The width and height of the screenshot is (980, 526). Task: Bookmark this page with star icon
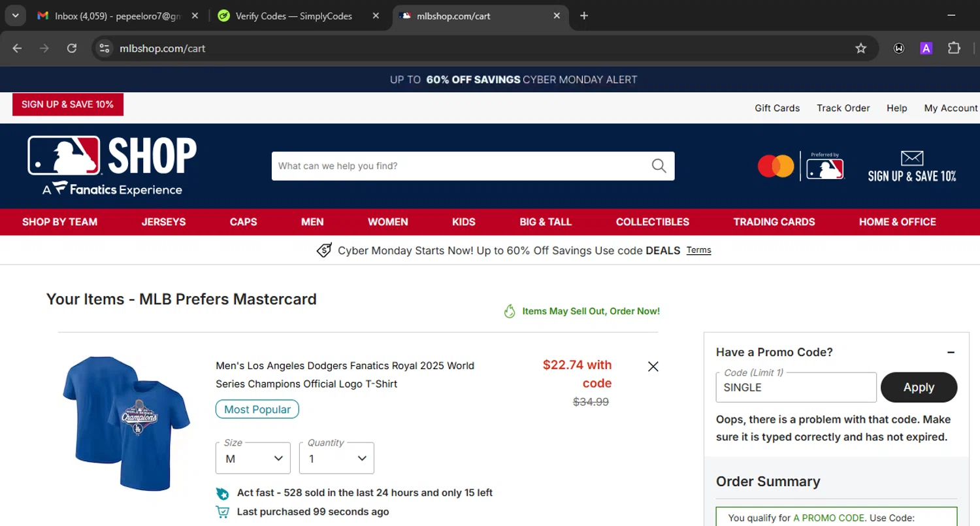(861, 48)
